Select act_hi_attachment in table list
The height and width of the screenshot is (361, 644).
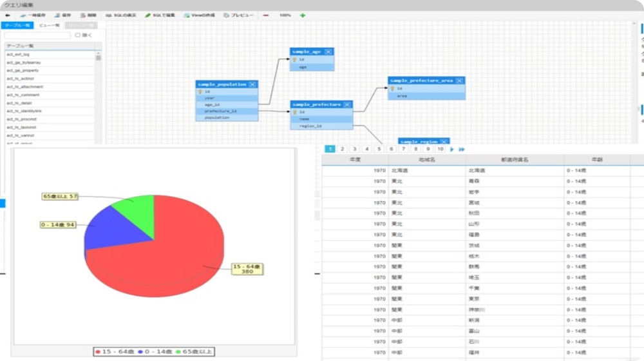(x=50, y=87)
